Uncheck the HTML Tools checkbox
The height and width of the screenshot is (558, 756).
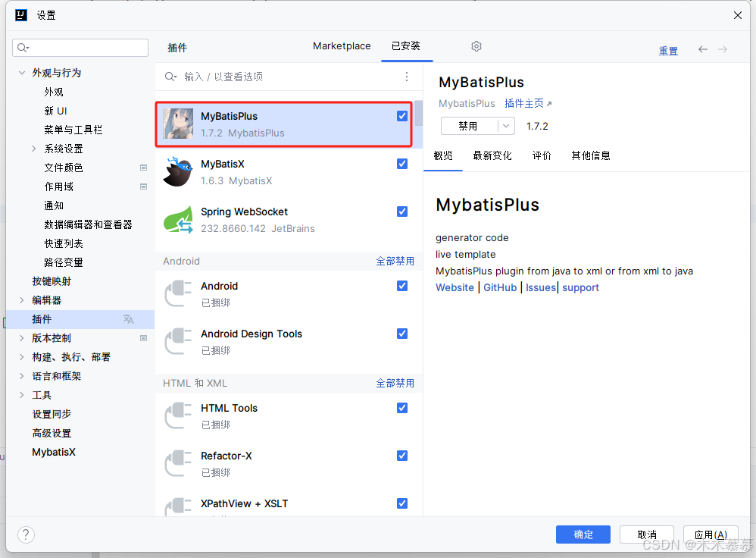(402, 408)
